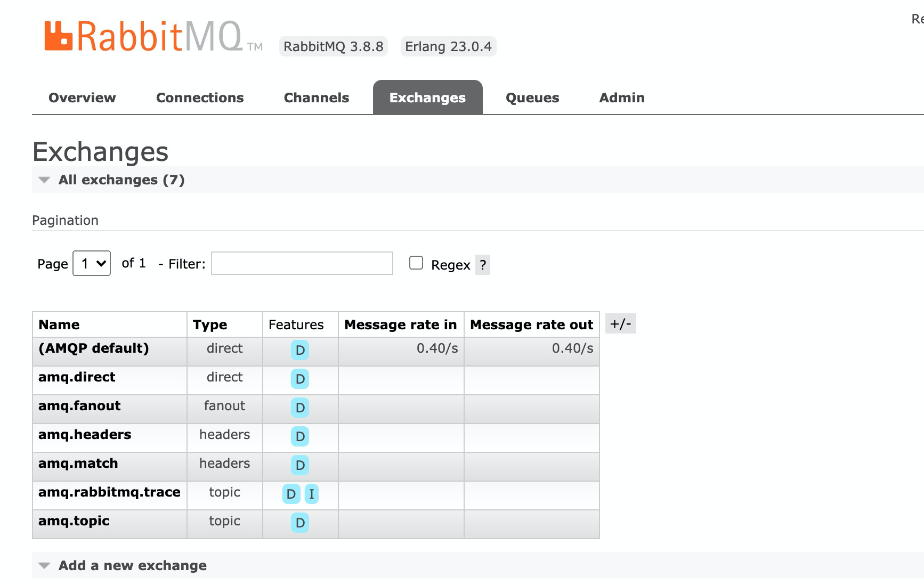924x585 pixels.
Task: Click the durable badge for amq.match
Action: tap(299, 466)
